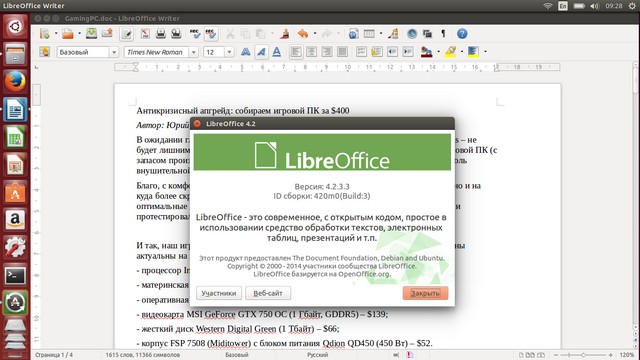This screenshot has width=640, height=360.
Task: Open the Navigator compass icon
Action: pyautogui.click(x=412, y=34)
